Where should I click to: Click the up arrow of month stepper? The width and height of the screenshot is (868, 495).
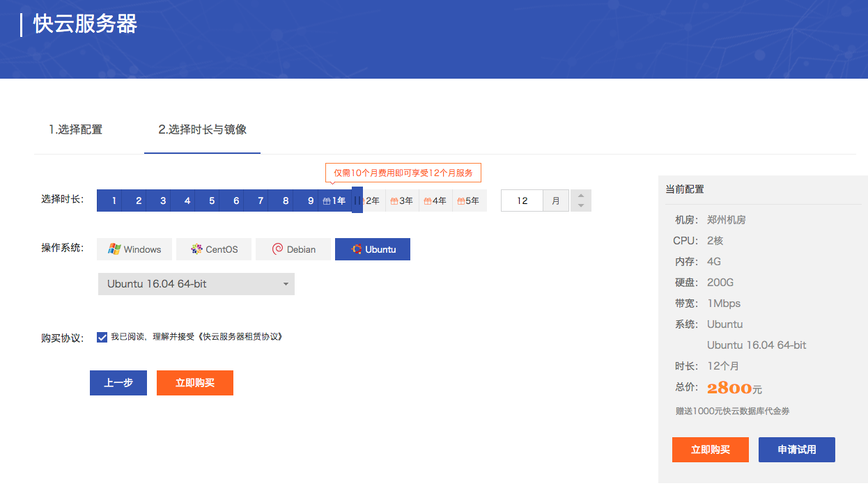point(581,196)
